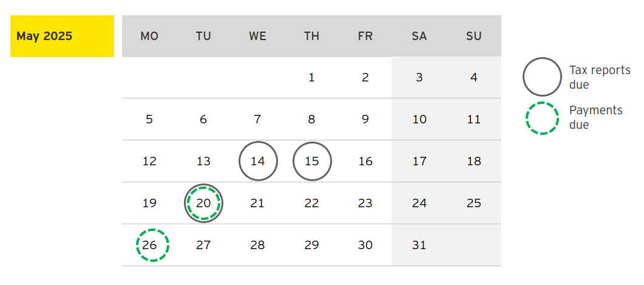644x285 pixels.
Task: Click the Payments due dashed legend circle
Action: 541,118
